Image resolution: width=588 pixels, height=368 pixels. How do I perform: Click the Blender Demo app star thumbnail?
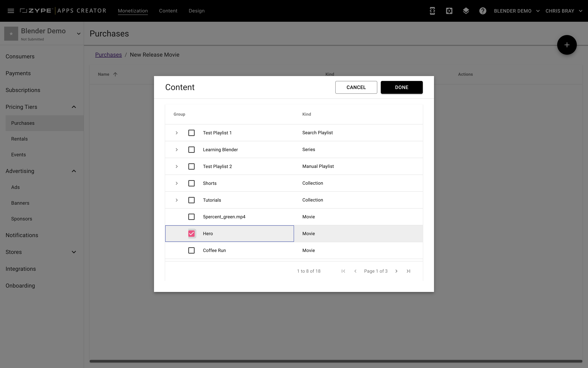[x=11, y=34]
